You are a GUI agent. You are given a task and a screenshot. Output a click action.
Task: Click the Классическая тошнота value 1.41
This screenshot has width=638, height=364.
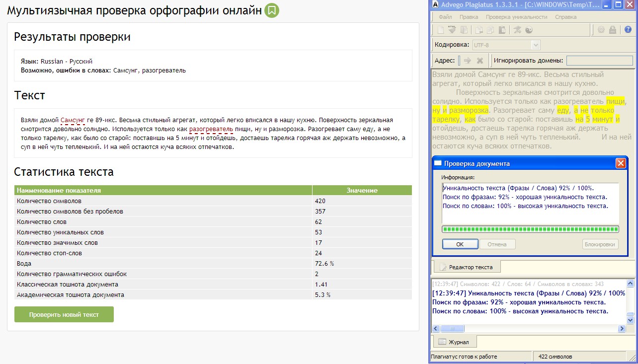(321, 285)
